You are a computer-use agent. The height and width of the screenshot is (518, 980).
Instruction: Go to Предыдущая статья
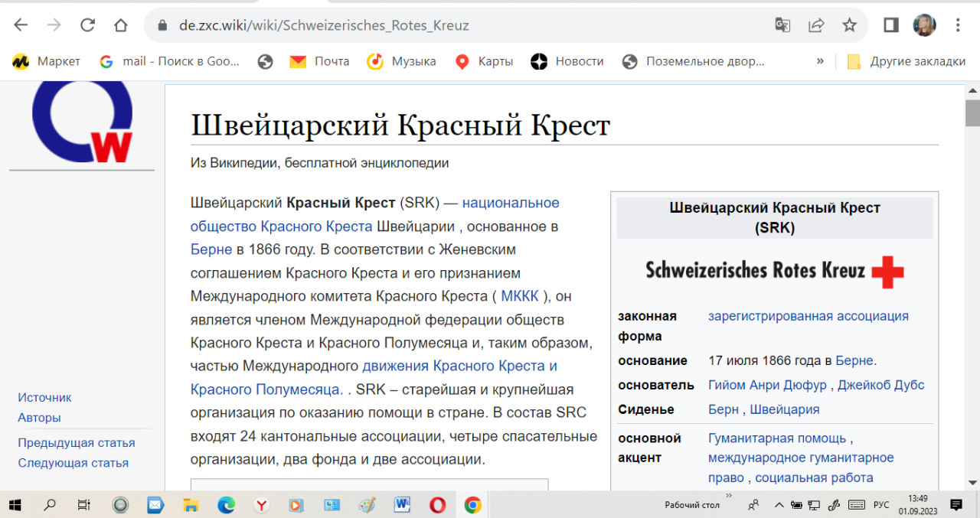(x=77, y=443)
